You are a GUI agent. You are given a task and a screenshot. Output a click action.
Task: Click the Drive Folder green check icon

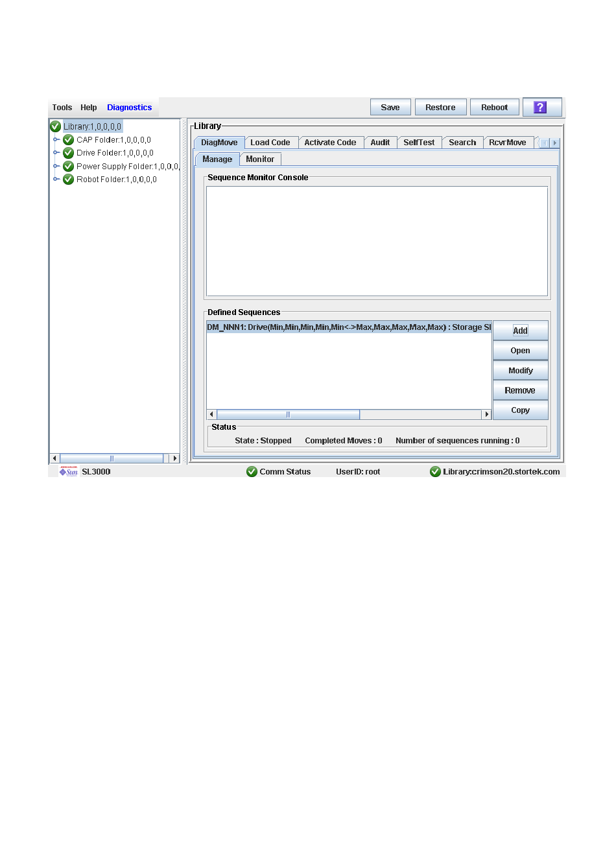tap(68, 153)
